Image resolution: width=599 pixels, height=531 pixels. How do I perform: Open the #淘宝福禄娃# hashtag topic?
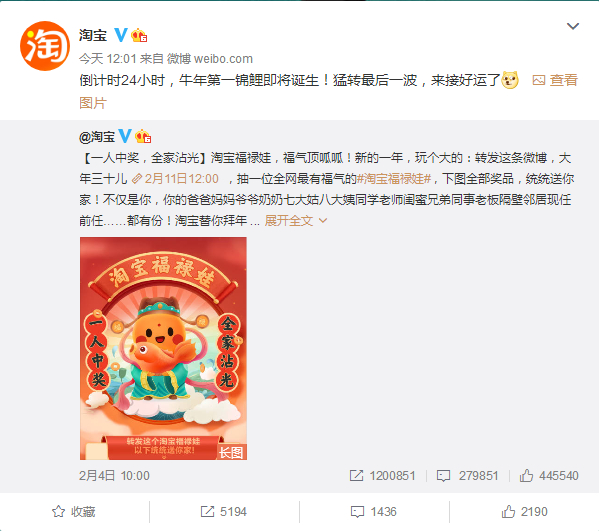[x=394, y=179]
